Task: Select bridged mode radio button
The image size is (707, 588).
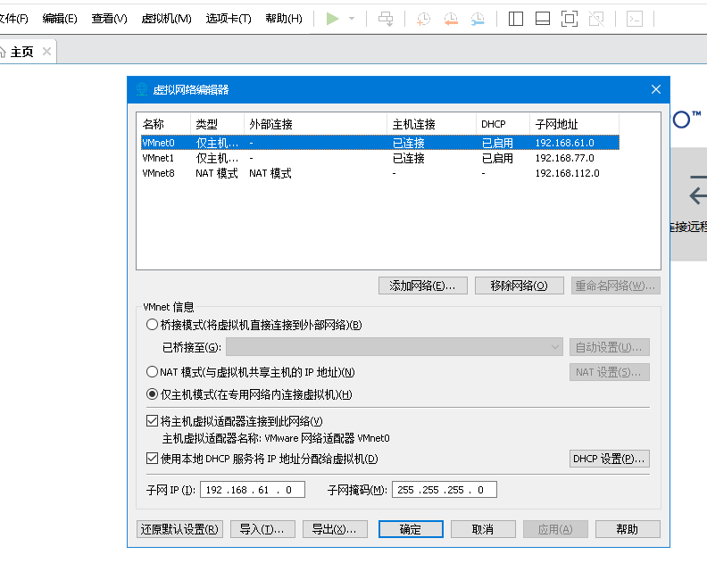Action: coord(152,325)
